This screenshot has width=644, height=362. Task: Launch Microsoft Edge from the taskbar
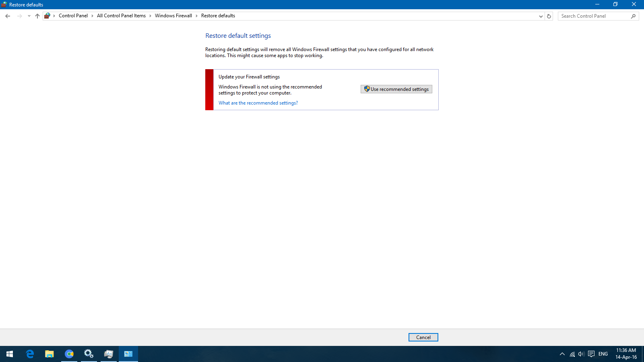point(30,354)
